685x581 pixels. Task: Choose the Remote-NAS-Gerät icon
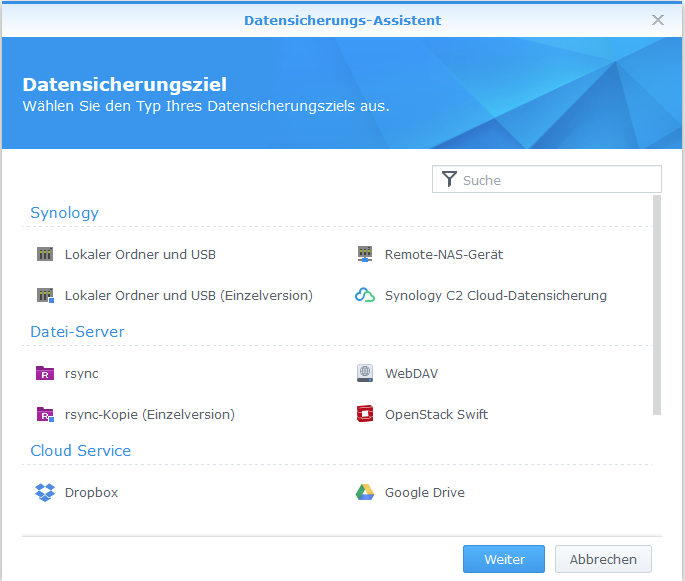coord(365,254)
